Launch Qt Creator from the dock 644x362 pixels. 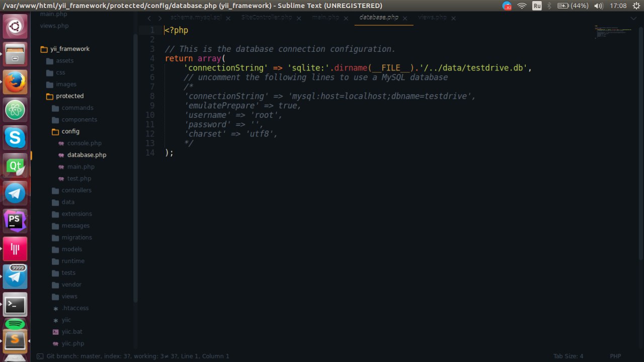(x=15, y=165)
